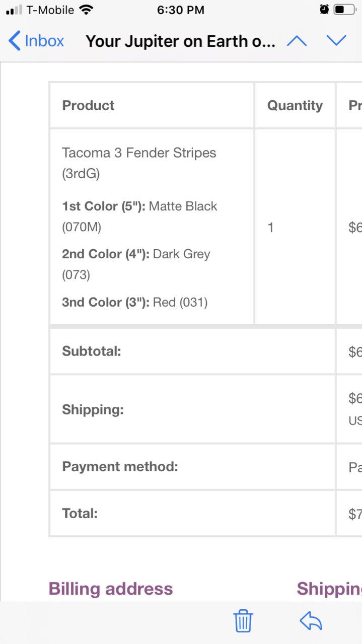The width and height of the screenshot is (362, 644).
Task: Open next message with down chevron
Action: (336, 41)
